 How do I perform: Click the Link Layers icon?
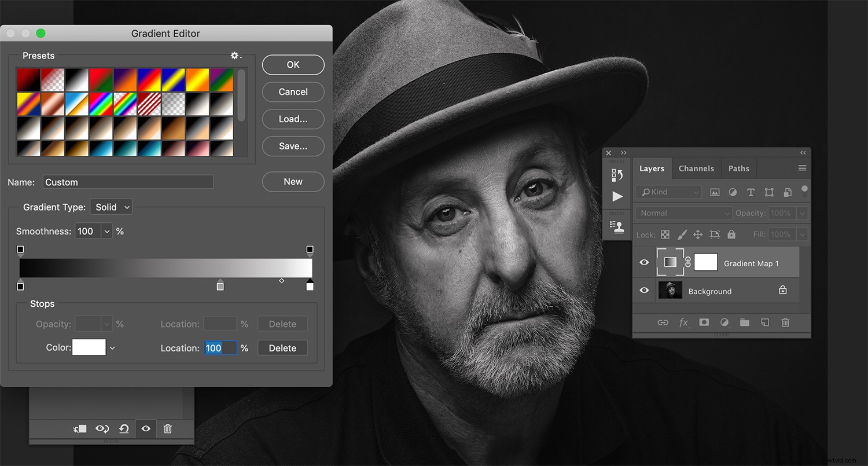tap(663, 322)
